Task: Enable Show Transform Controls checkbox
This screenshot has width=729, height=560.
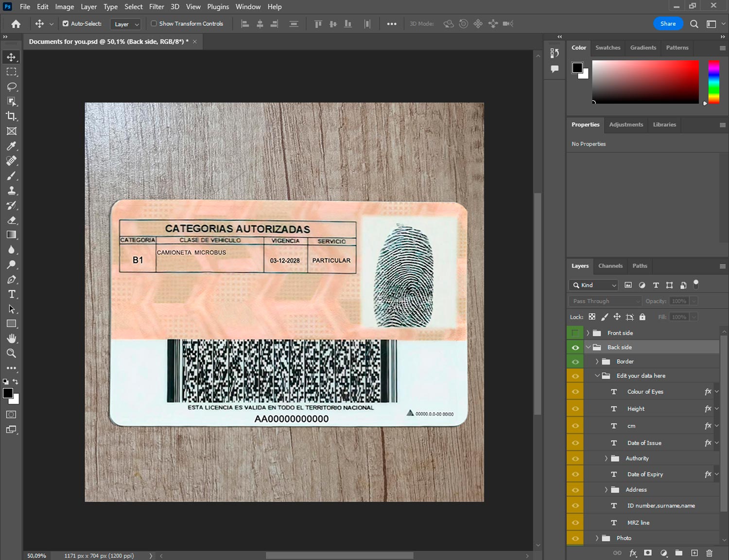Action: click(x=154, y=23)
